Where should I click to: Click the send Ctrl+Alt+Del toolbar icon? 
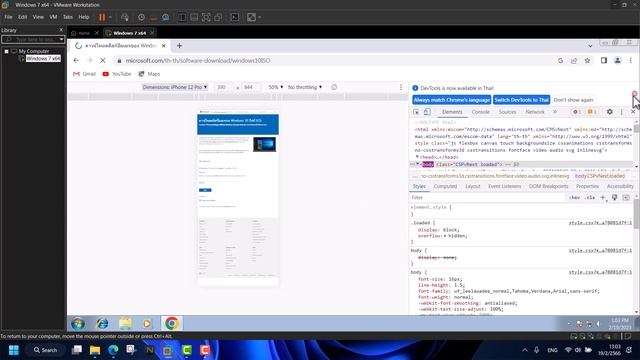125,17
